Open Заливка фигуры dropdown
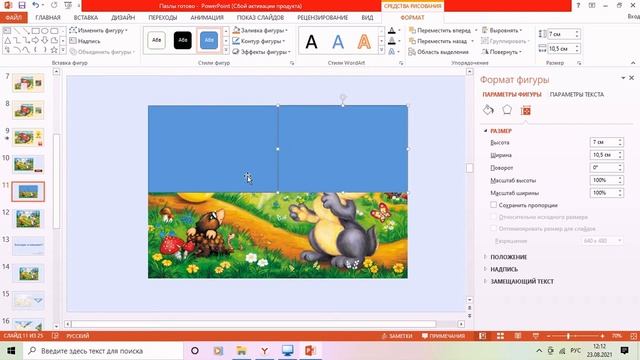 click(260, 30)
